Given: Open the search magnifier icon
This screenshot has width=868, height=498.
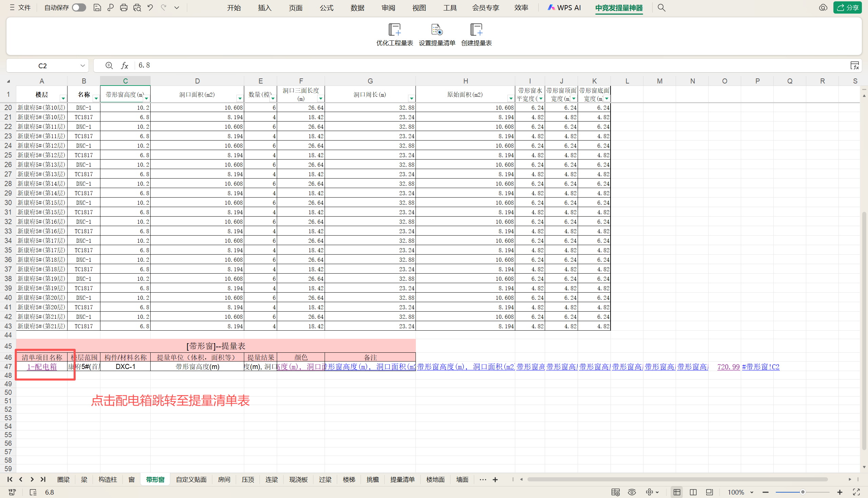Looking at the screenshot, I should pos(661,7).
